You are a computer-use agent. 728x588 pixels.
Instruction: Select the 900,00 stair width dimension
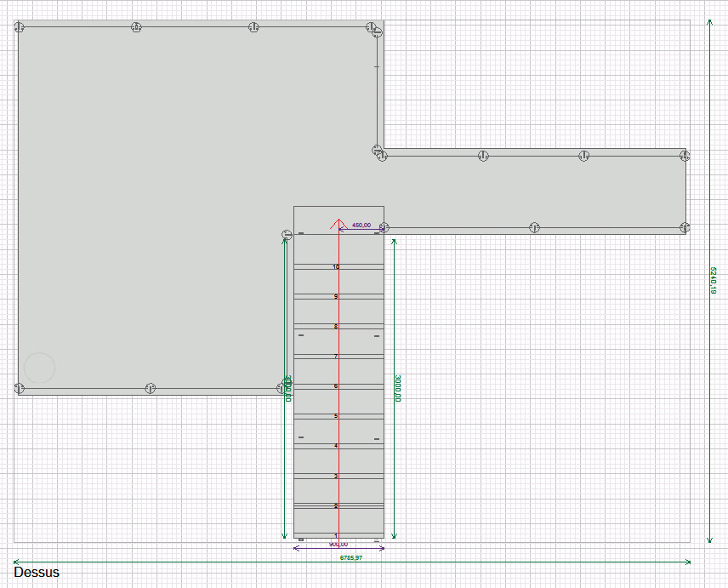pos(338,545)
